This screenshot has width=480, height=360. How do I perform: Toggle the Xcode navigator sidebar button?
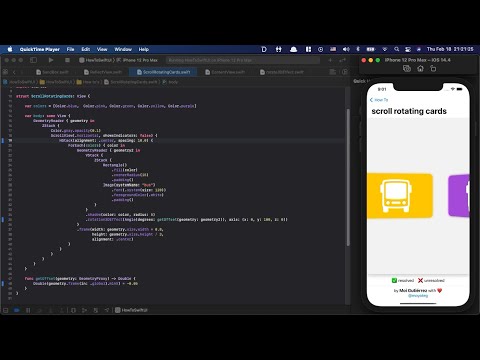[x=33, y=60]
